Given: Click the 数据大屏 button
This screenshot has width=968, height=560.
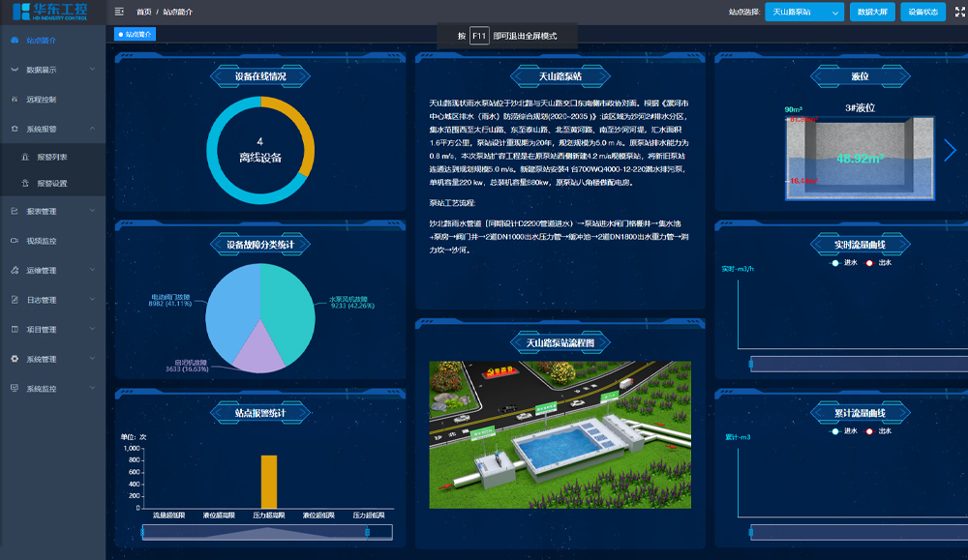Looking at the screenshot, I should (x=871, y=13).
